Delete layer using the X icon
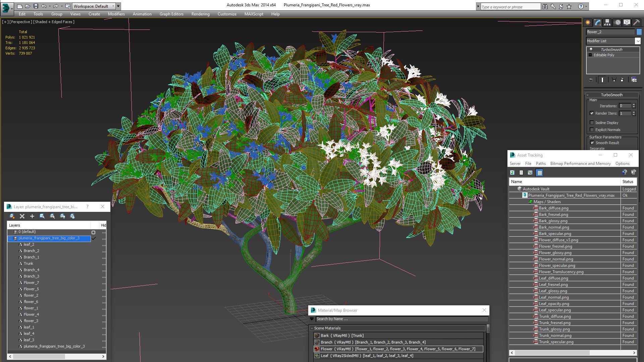Screen dimensions: 644x362 (x=22, y=216)
